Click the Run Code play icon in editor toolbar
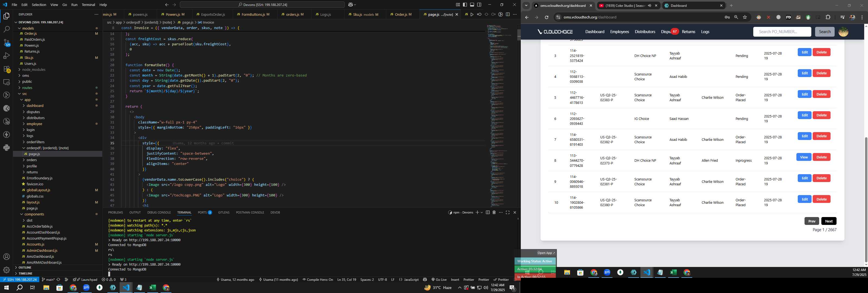 472,14
